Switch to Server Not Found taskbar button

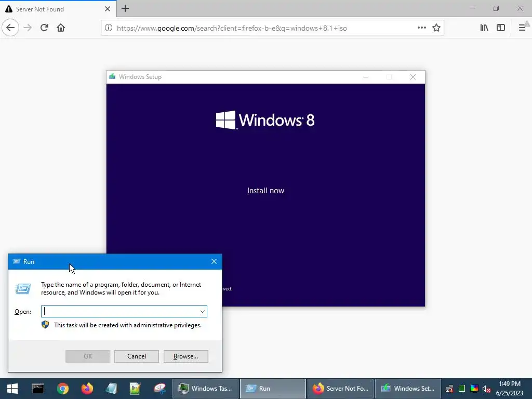340,389
